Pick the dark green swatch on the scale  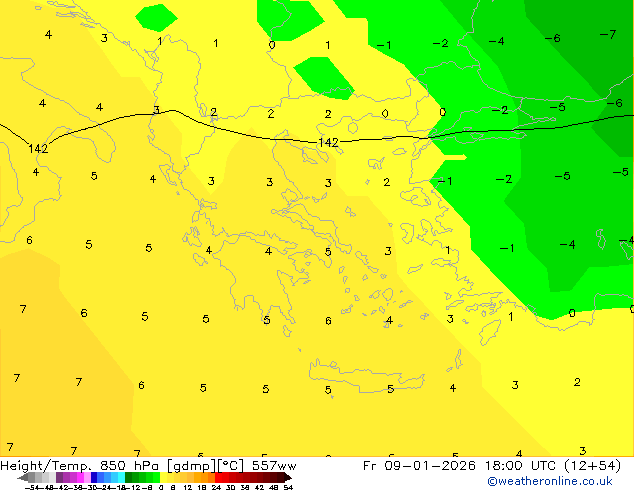pyautogui.click(x=128, y=478)
